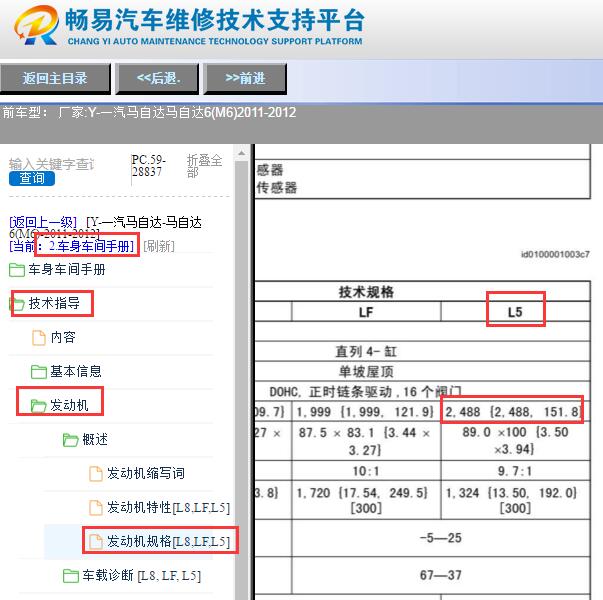This screenshot has width=603, height=600.
Task: Go forward using the >>前进 button
Action: pos(245,78)
